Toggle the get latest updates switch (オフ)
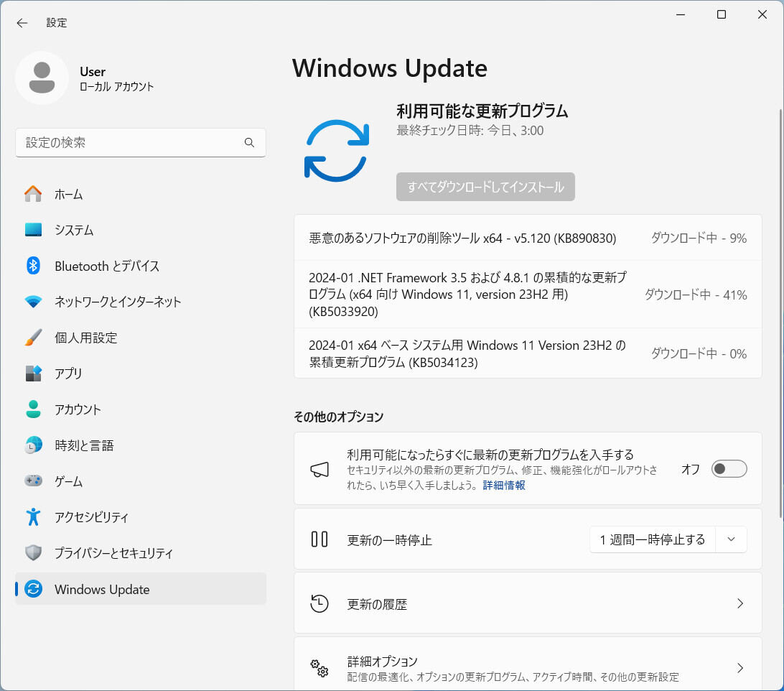The width and height of the screenshot is (784, 691). (729, 469)
